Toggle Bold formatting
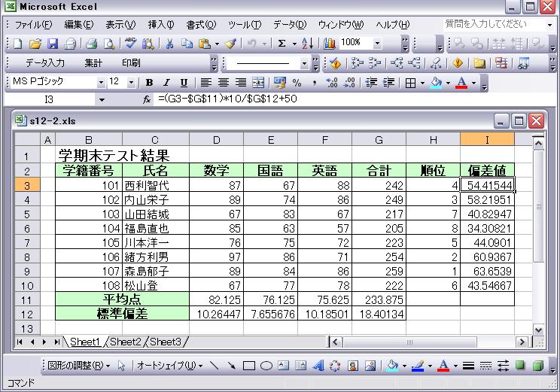This screenshot has width=560, height=392. 149,83
